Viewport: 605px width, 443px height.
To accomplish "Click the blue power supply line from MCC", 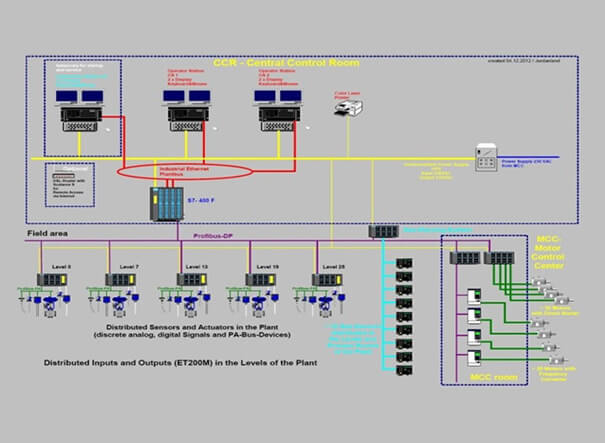I will click(528, 157).
